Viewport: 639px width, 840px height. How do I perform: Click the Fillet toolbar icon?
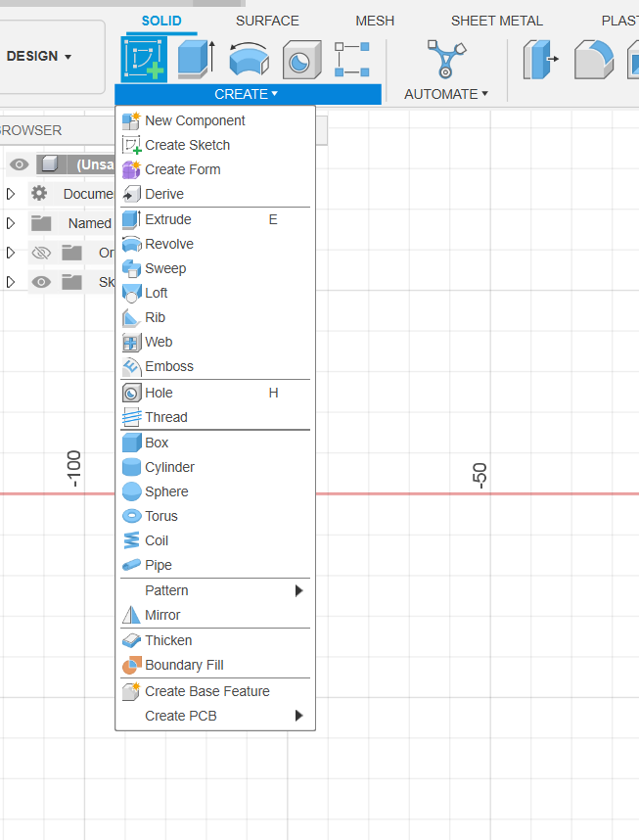(x=593, y=60)
